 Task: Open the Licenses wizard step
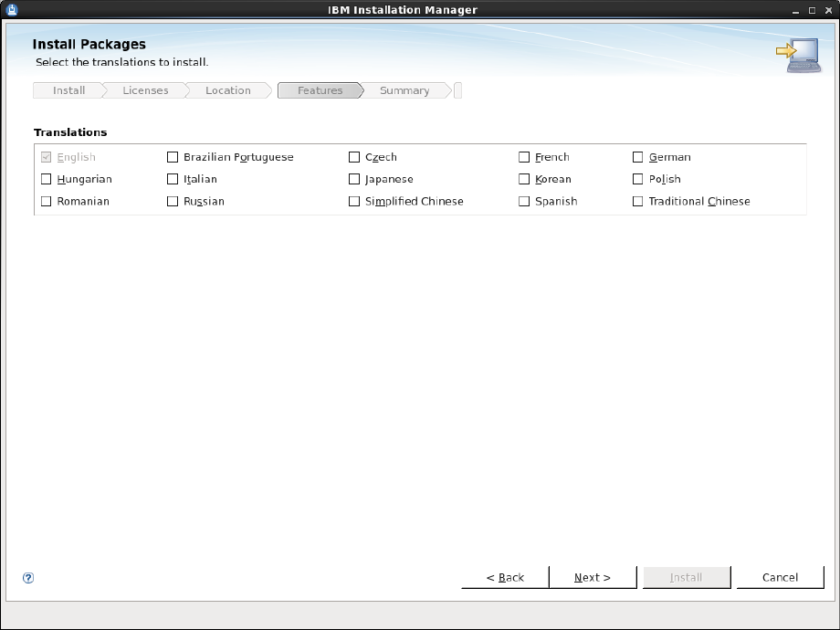coord(145,90)
